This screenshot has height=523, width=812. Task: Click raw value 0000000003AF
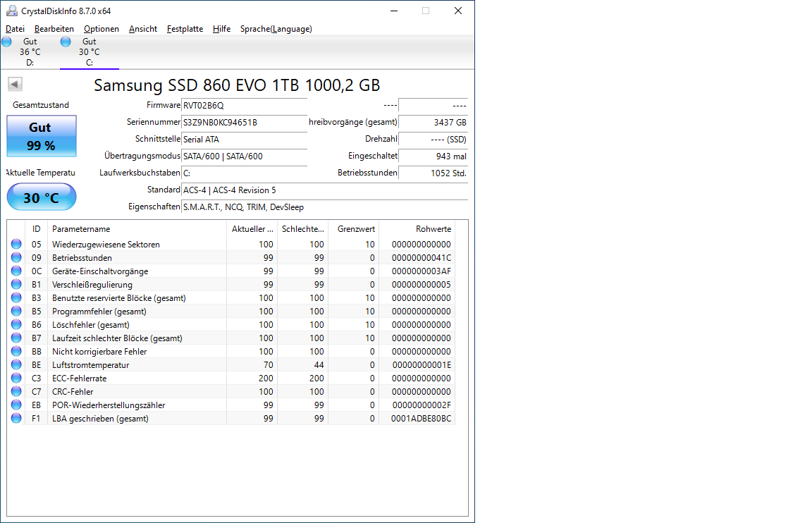[422, 271]
